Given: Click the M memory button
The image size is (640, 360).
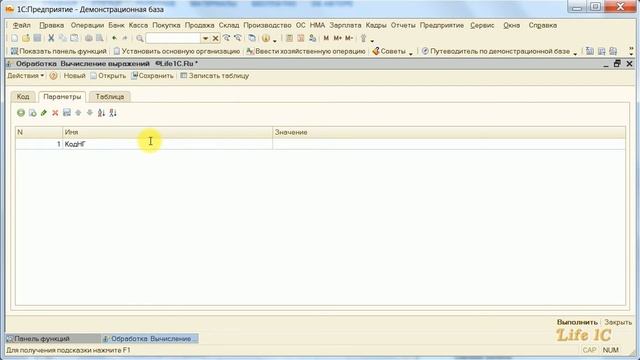Looking at the screenshot, I should [326, 38].
